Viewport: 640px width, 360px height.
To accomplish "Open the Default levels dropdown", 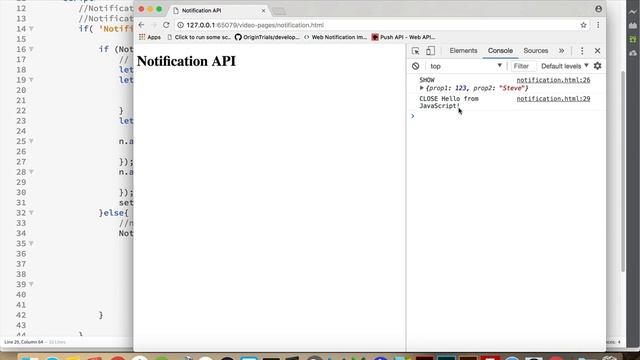I will coord(564,66).
